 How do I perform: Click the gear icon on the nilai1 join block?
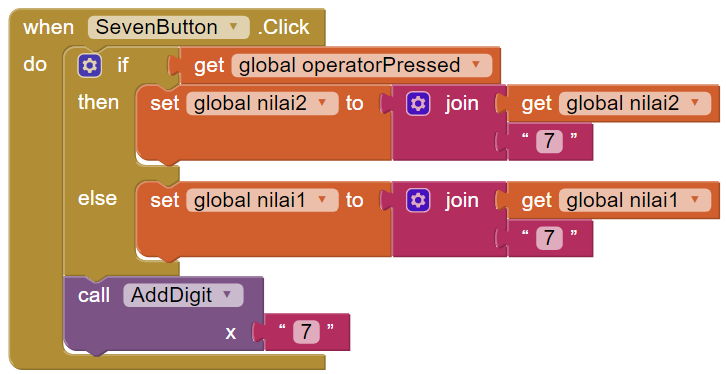418,200
